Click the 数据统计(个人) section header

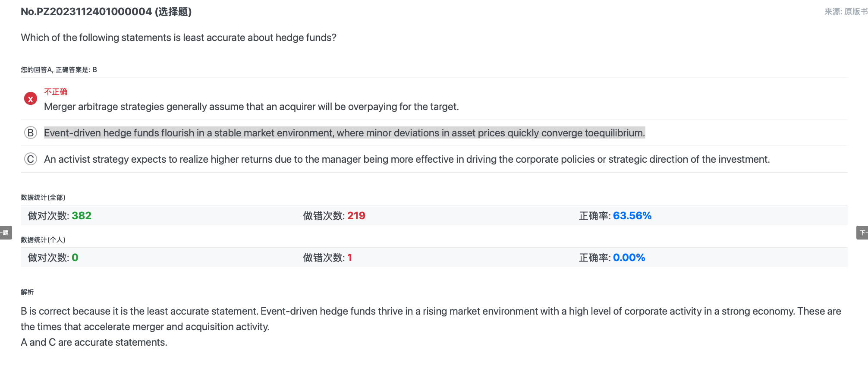tap(43, 240)
